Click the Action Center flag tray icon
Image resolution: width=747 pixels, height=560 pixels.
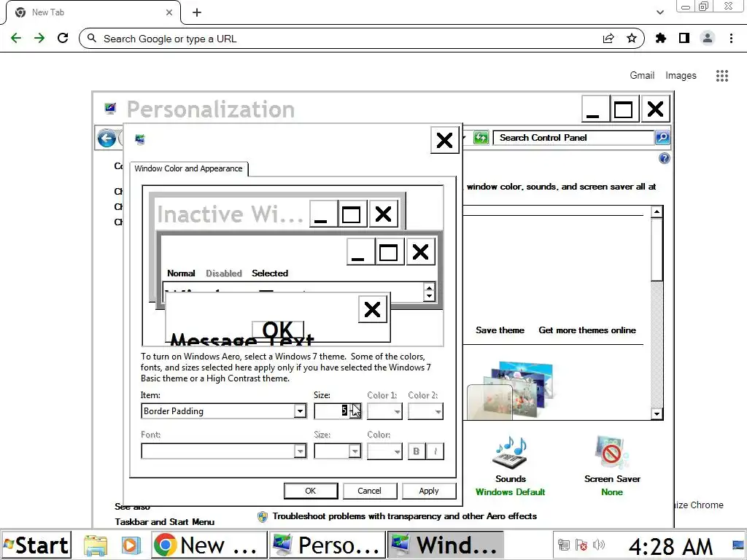point(581,544)
